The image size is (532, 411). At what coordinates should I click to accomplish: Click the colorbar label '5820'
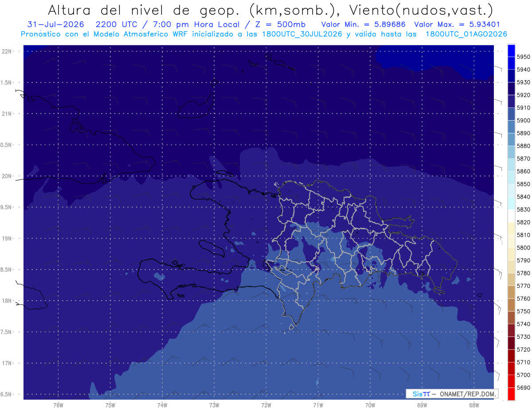tap(523, 222)
